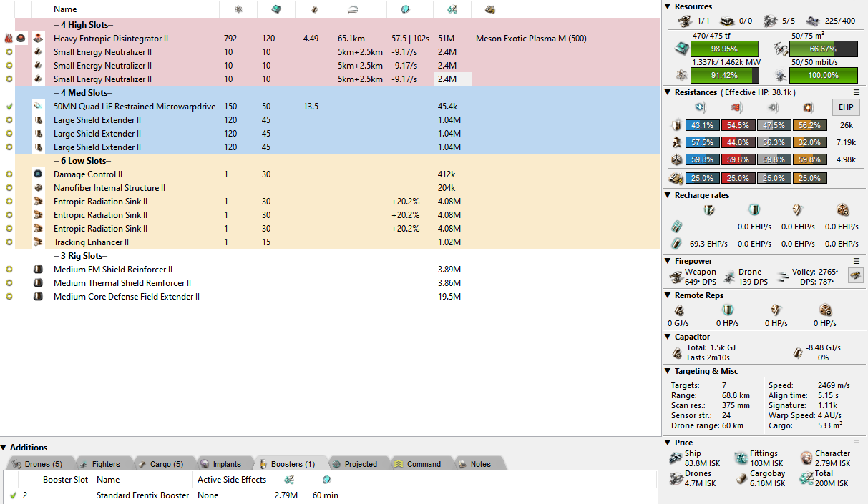
Task: Collapse the Additions section
Action: [x=4, y=448]
